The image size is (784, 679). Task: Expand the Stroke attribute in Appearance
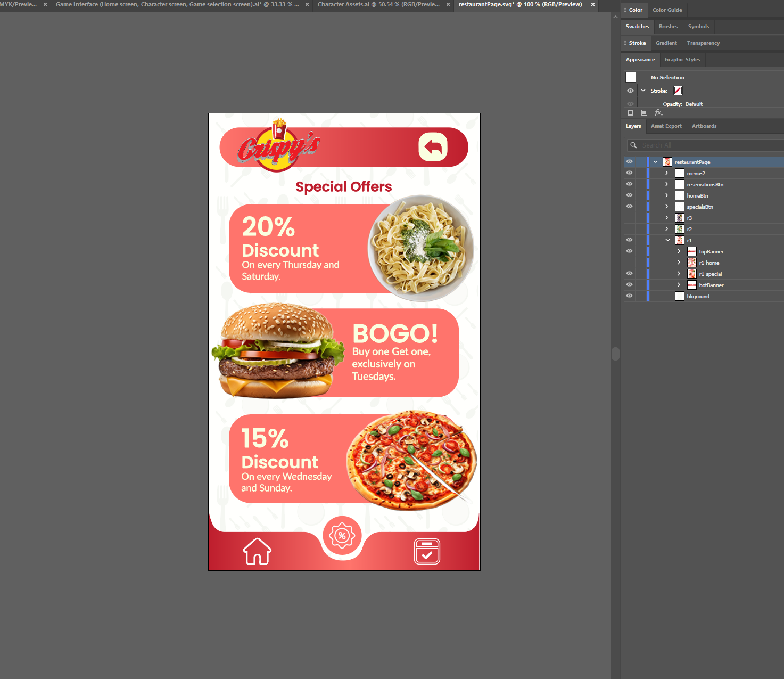(x=643, y=91)
